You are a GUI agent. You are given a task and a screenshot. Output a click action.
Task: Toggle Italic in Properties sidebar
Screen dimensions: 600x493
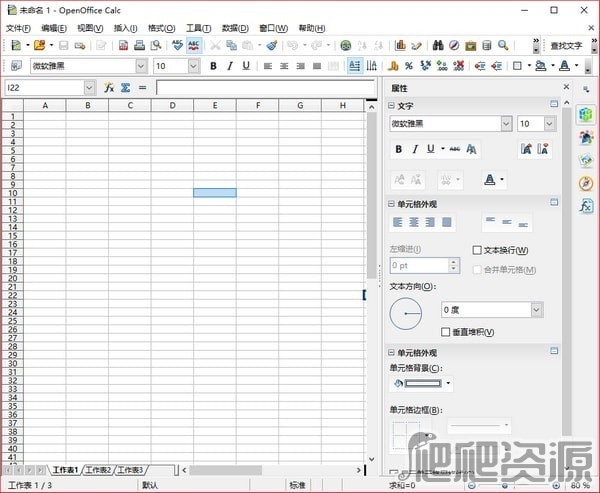(415, 149)
